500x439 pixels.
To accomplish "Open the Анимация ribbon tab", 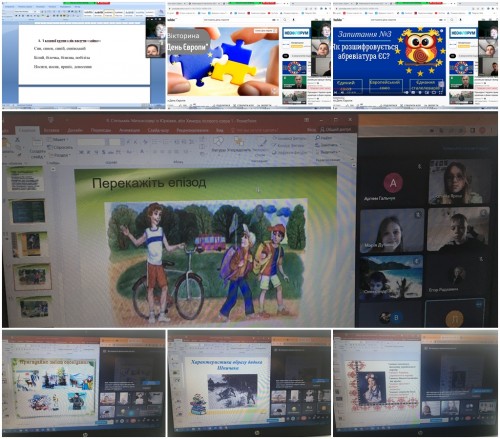I will (129, 130).
